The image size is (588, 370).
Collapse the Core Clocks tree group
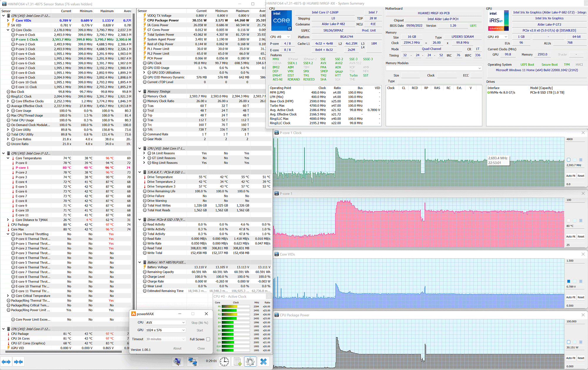coord(8,30)
